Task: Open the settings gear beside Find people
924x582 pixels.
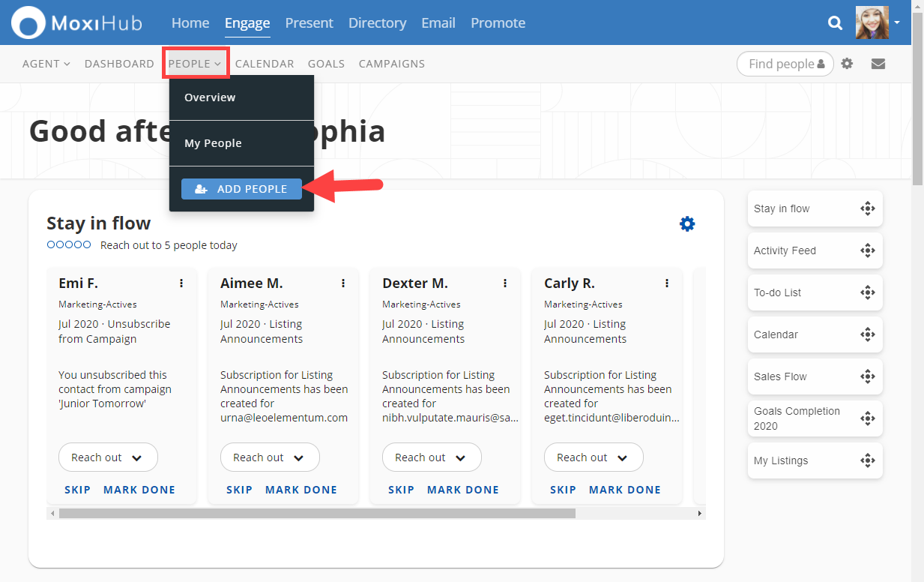Action: click(847, 64)
